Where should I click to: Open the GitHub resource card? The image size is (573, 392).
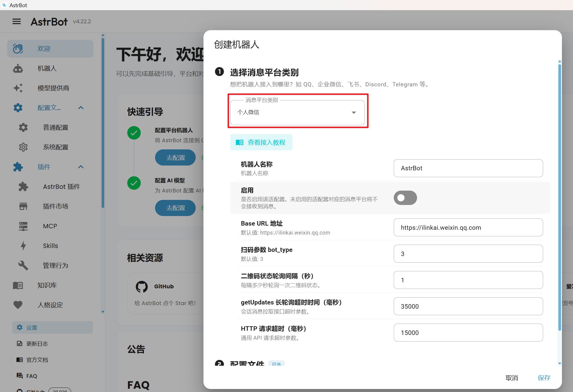coord(166,293)
